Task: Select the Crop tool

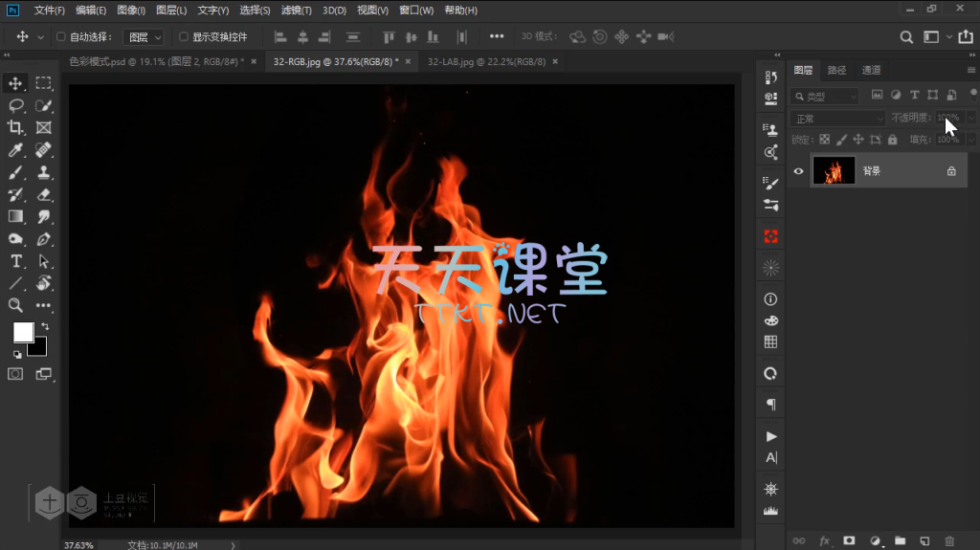Action: pos(16,127)
